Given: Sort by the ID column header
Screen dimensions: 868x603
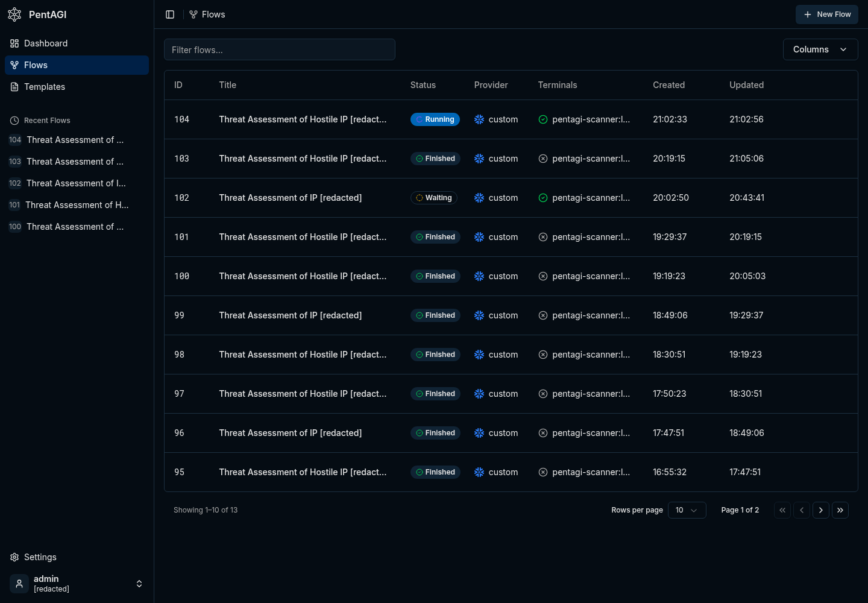Looking at the screenshot, I should pos(178,85).
